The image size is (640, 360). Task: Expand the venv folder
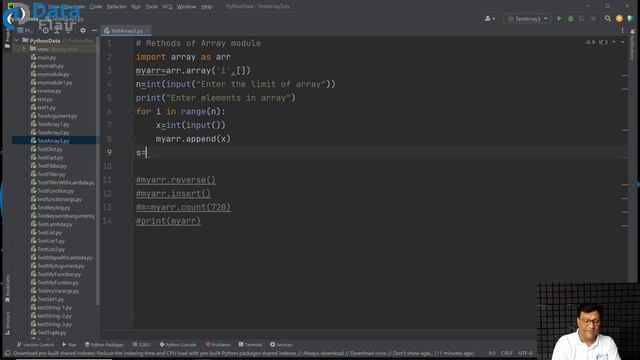pyautogui.click(x=24, y=49)
